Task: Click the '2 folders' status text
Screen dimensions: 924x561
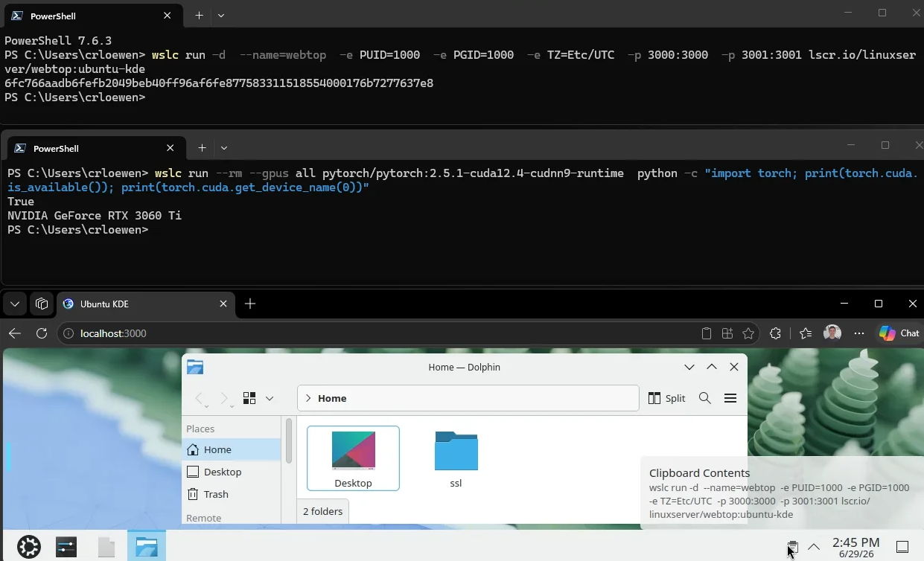Action: click(x=322, y=511)
